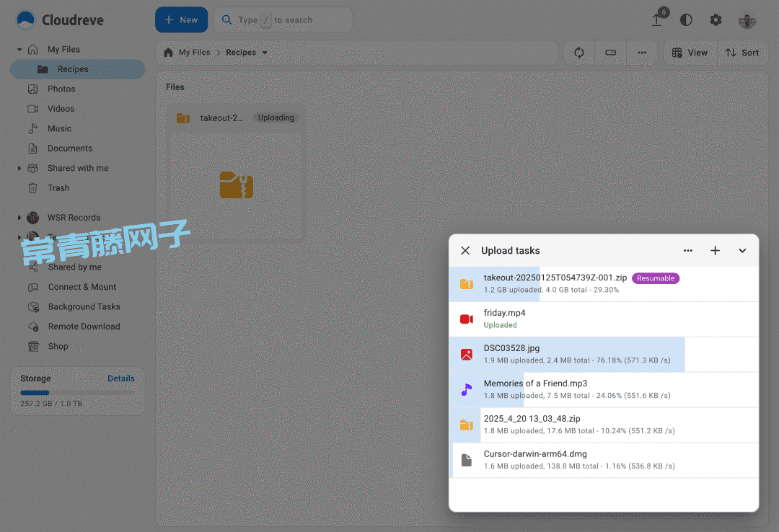Click the Videos camera icon

(32, 109)
